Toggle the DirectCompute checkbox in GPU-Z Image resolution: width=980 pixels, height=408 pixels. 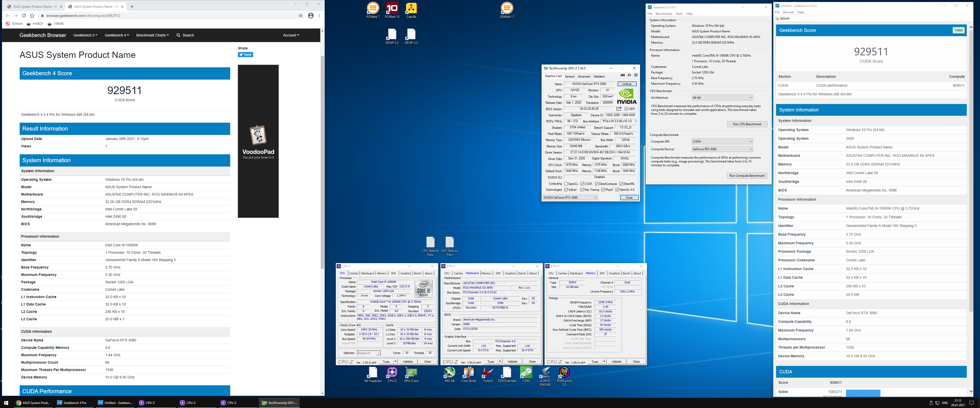(597, 184)
